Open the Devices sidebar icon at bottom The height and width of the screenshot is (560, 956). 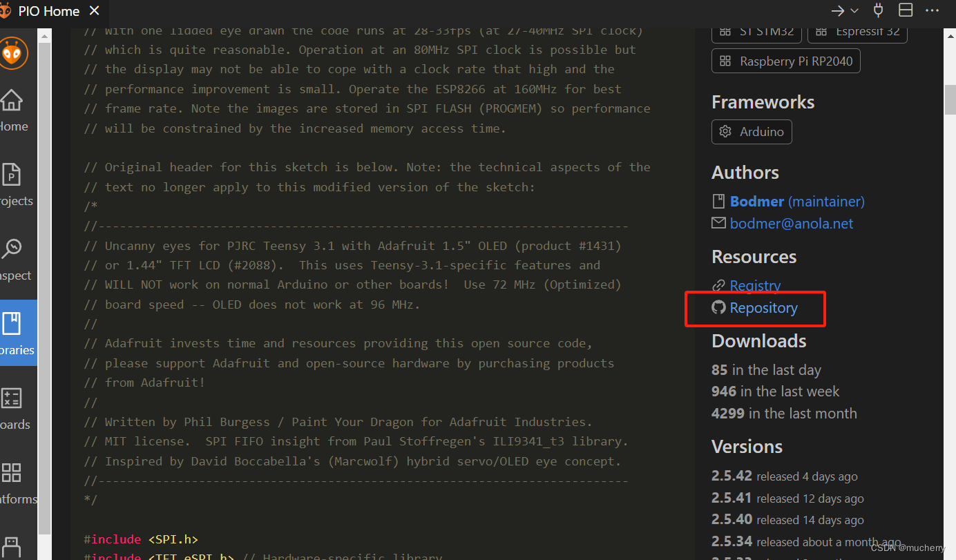tap(12, 547)
